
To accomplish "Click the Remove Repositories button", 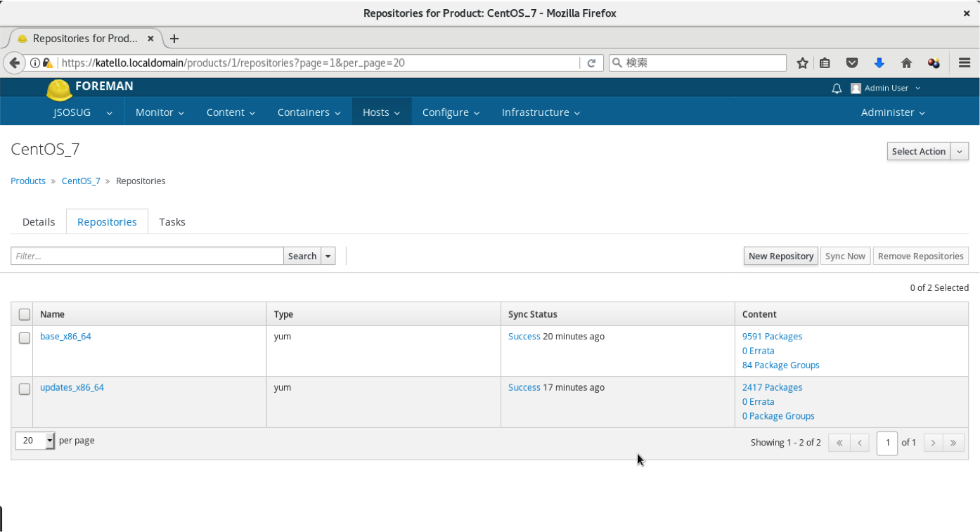I will [x=921, y=256].
